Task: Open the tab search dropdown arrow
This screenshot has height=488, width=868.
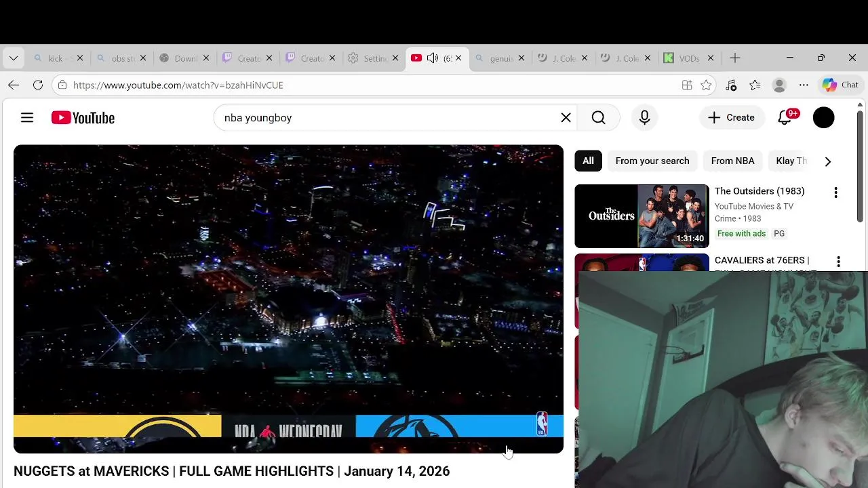Action: tap(14, 58)
